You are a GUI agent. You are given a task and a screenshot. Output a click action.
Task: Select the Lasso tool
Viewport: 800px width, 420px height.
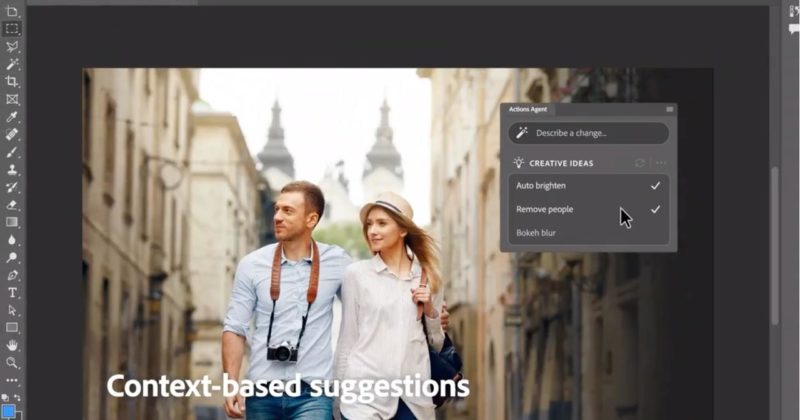click(x=12, y=46)
